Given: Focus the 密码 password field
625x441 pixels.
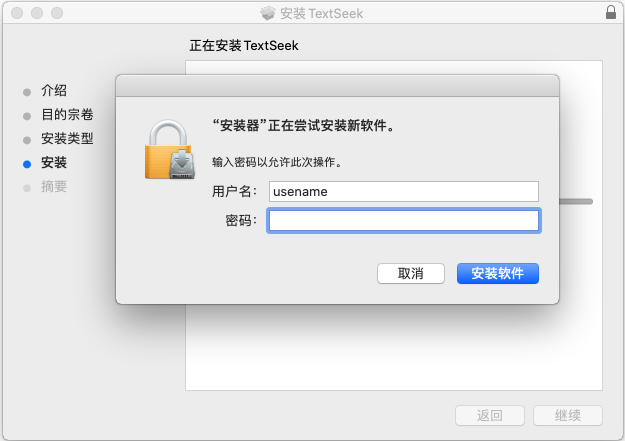Looking at the screenshot, I should 404,220.
